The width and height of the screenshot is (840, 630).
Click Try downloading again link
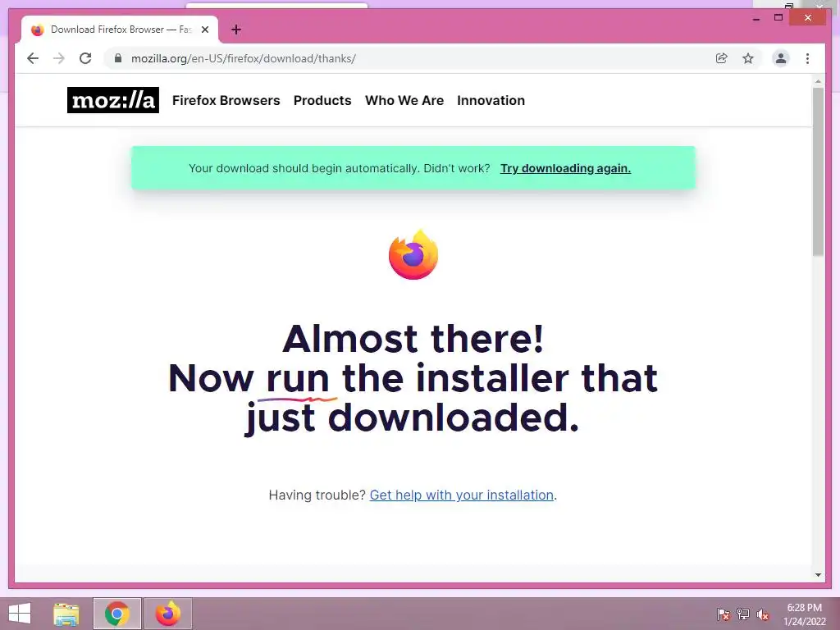coord(565,168)
